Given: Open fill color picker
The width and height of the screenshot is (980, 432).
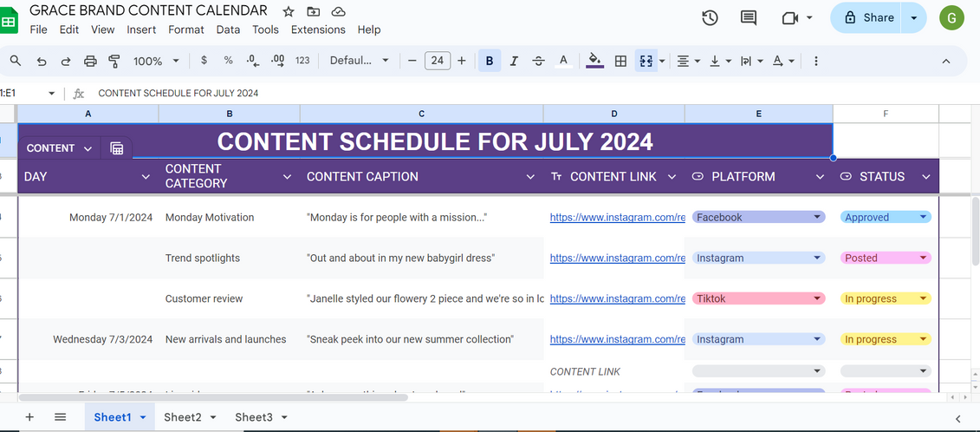Looking at the screenshot, I should 595,61.
